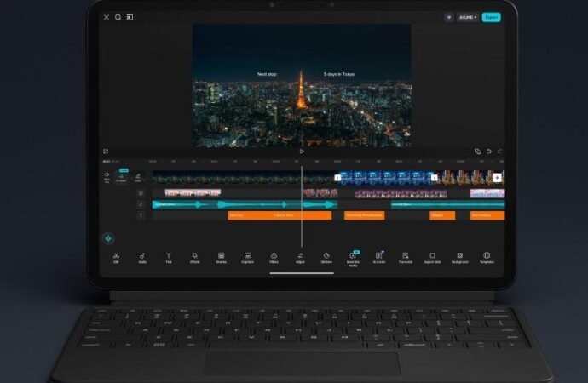Select the first Tokyo skyline clip on the main track

[x=244, y=178]
